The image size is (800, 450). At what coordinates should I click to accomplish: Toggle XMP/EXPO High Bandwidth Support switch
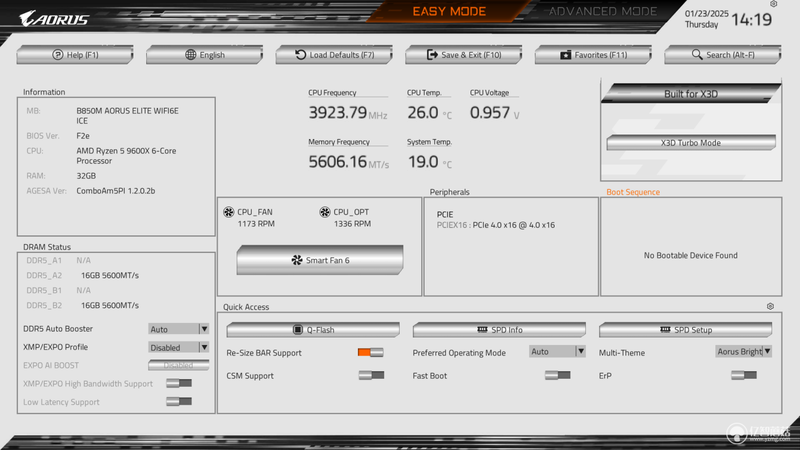179,383
